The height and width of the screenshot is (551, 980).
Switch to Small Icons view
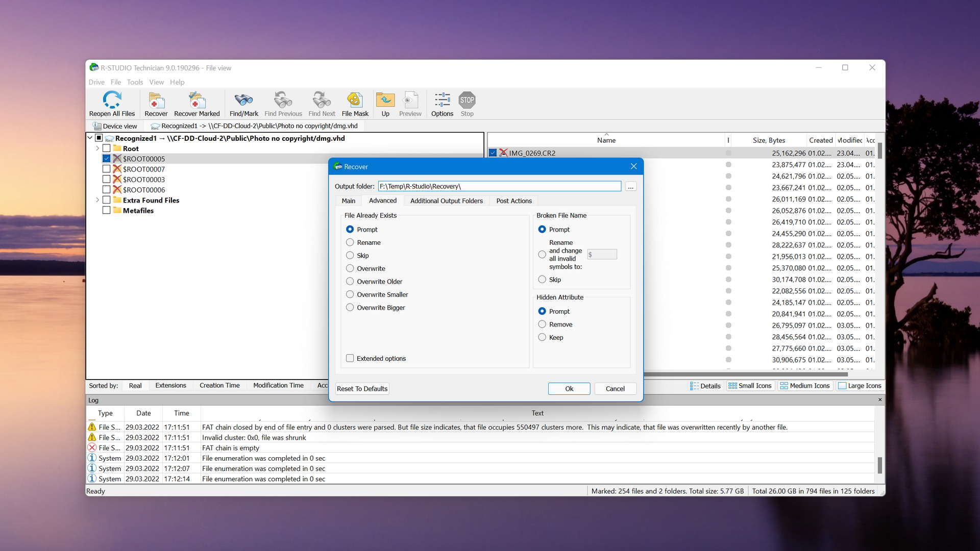point(750,386)
